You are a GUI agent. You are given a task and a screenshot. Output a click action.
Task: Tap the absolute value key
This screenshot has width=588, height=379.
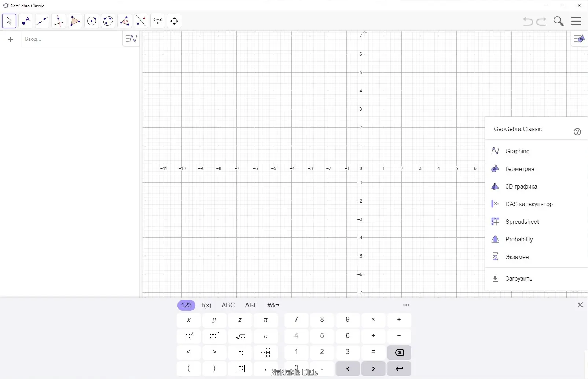point(240,369)
